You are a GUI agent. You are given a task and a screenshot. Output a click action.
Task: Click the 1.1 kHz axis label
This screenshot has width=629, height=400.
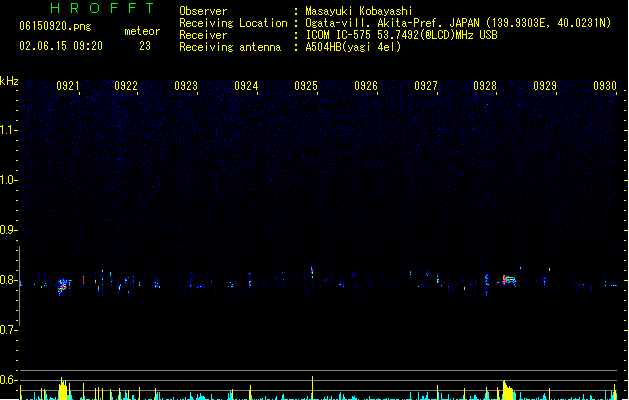click(8, 130)
